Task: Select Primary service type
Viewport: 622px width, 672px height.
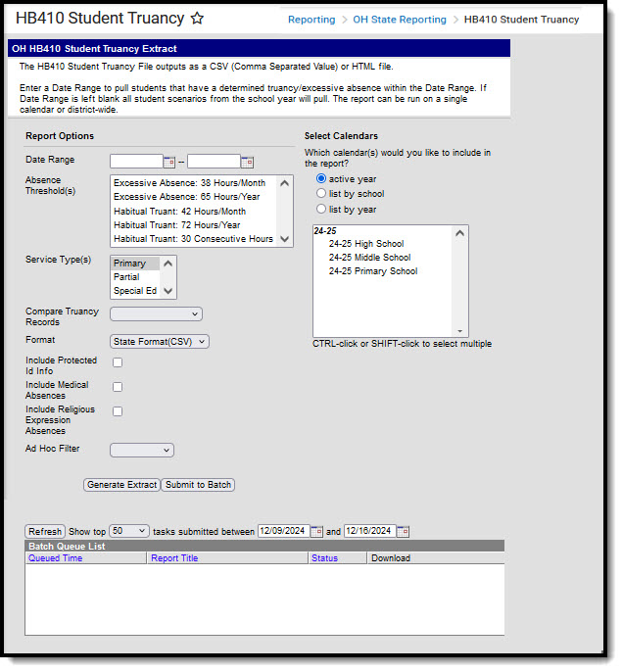Action: tap(137, 265)
